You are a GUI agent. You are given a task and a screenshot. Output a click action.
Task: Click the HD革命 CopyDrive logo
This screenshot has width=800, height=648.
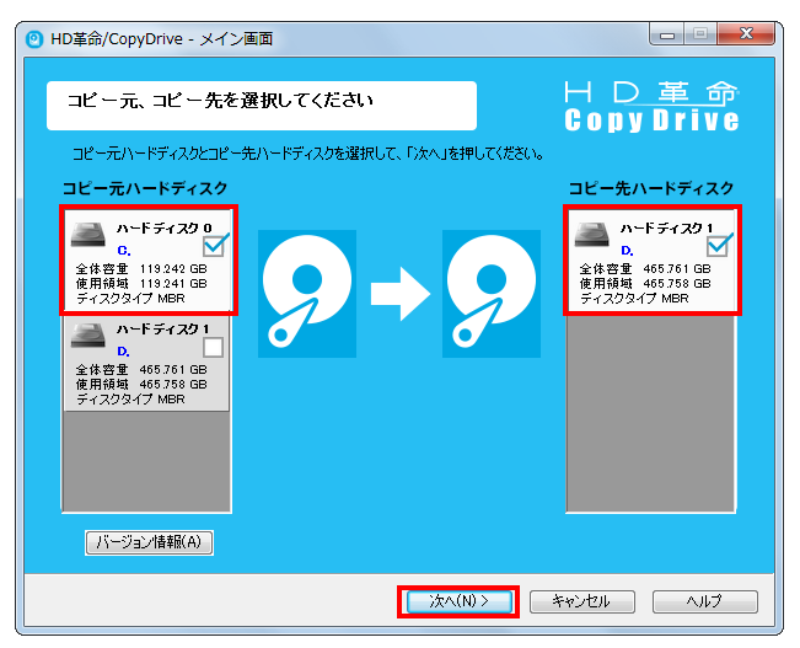click(x=652, y=107)
